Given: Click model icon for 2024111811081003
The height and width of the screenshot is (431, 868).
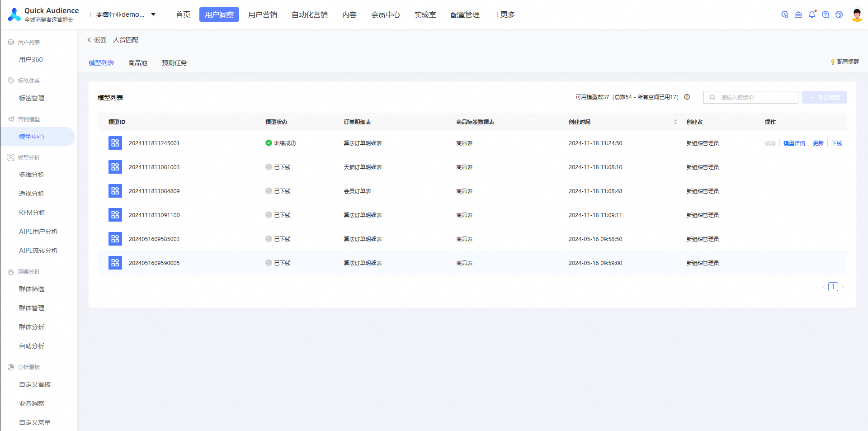Looking at the screenshot, I should point(115,167).
